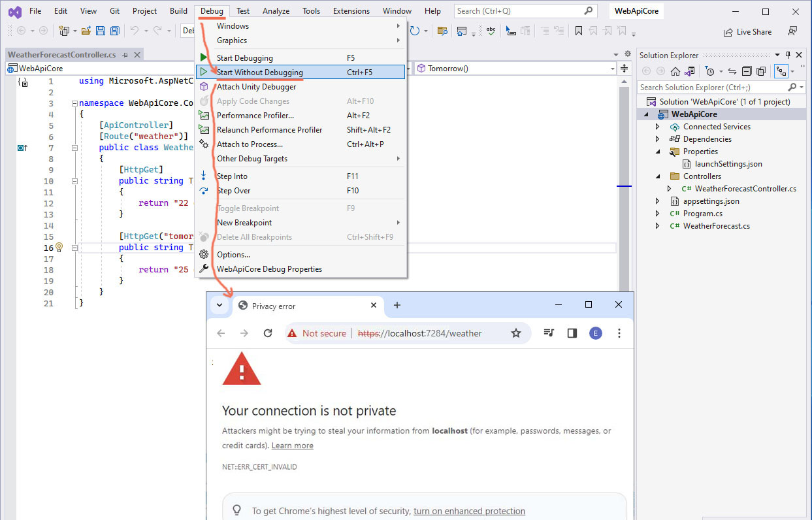Open the Tomorrow() member dropdown
Screen dimensions: 812x520
[x=612, y=69]
